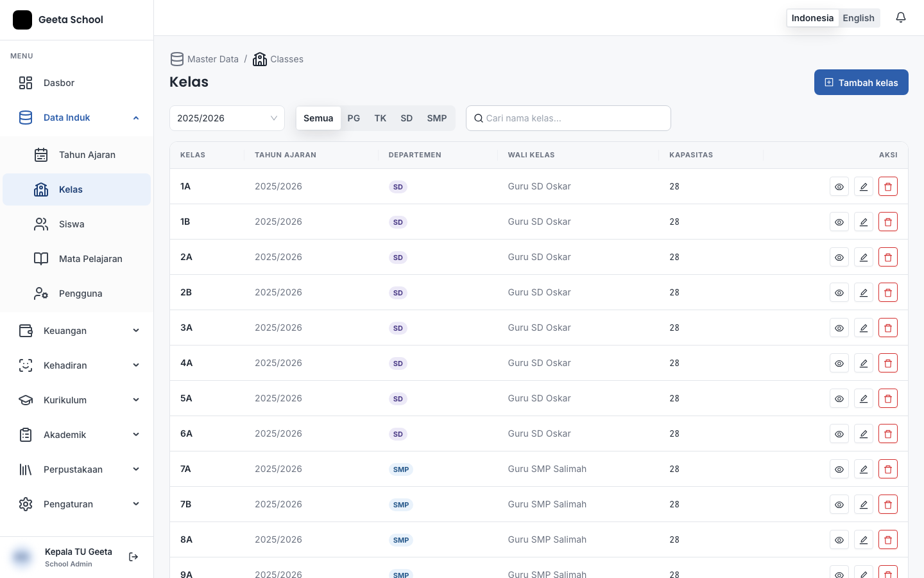
Task: View class 6A details with the eye icon
Action: click(839, 433)
